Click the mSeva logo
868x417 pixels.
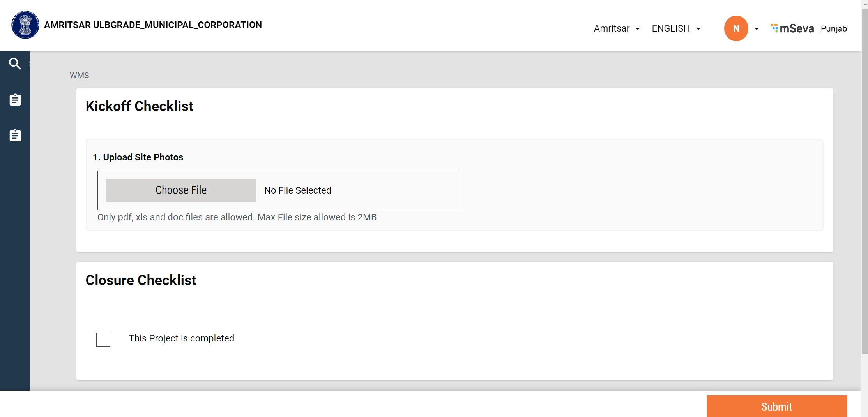click(x=792, y=28)
